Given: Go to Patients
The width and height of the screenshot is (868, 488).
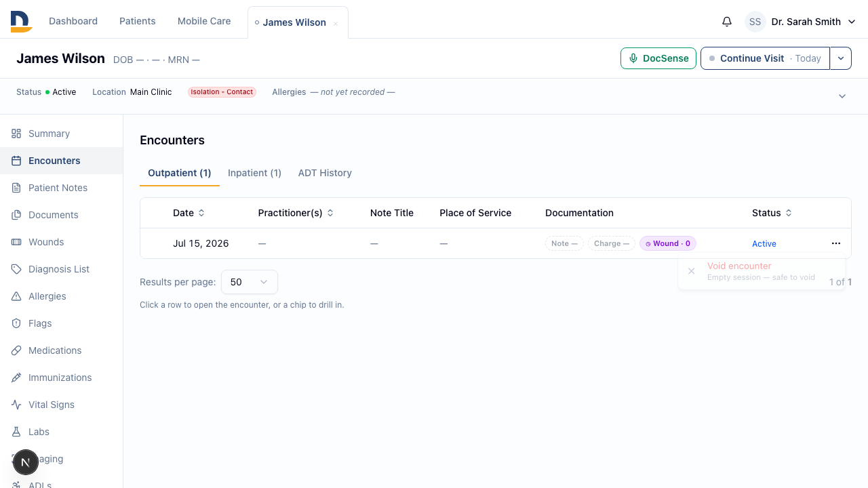Looking at the screenshot, I should pyautogui.click(x=138, y=21).
